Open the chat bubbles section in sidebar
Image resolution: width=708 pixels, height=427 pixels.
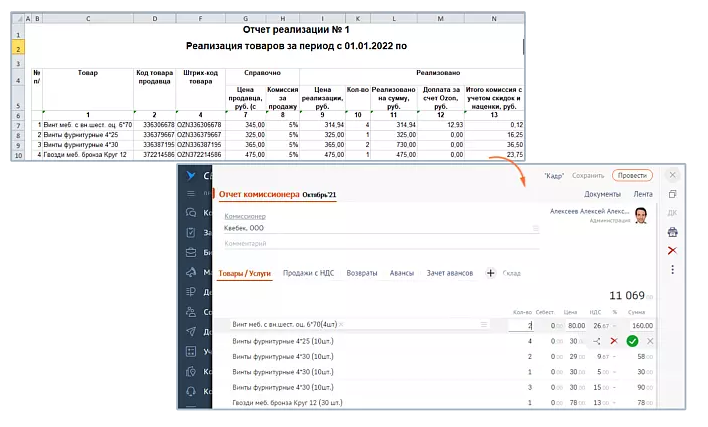tap(191, 212)
